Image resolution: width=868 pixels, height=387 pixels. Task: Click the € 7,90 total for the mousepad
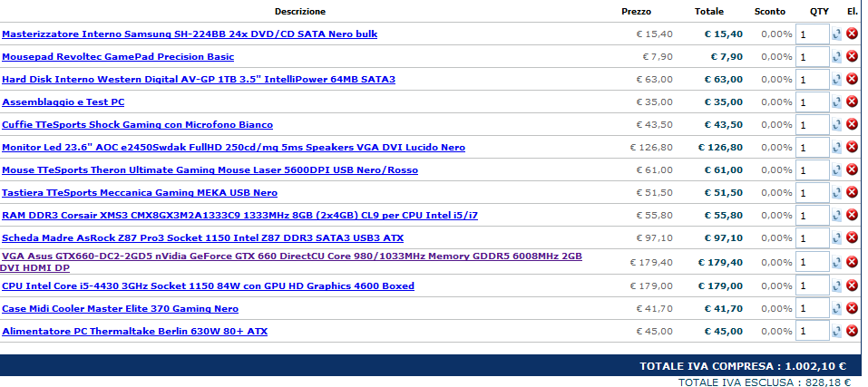pyautogui.click(x=727, y=57)
